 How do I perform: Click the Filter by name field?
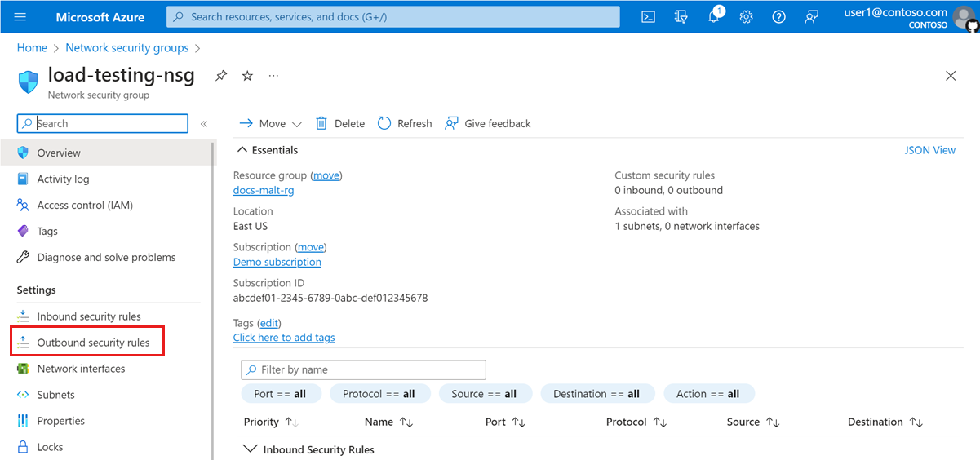click(364, 369)
